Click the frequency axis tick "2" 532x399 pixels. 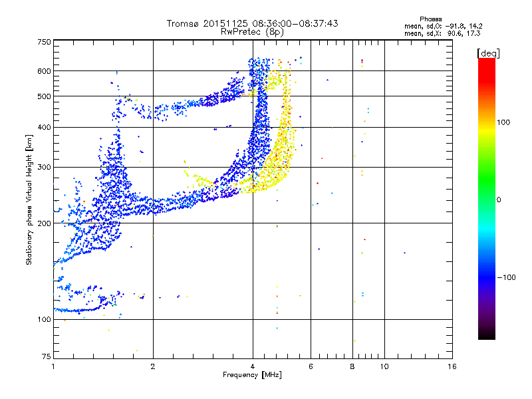click(x=153, y=366)
